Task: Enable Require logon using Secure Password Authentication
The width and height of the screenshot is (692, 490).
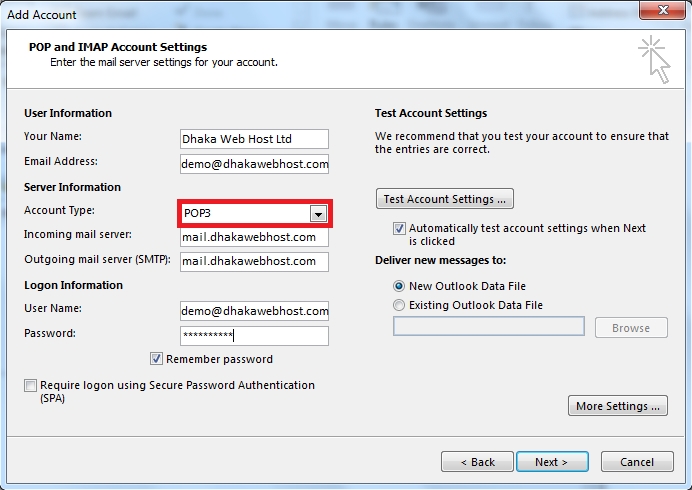Action: (31, 386)
